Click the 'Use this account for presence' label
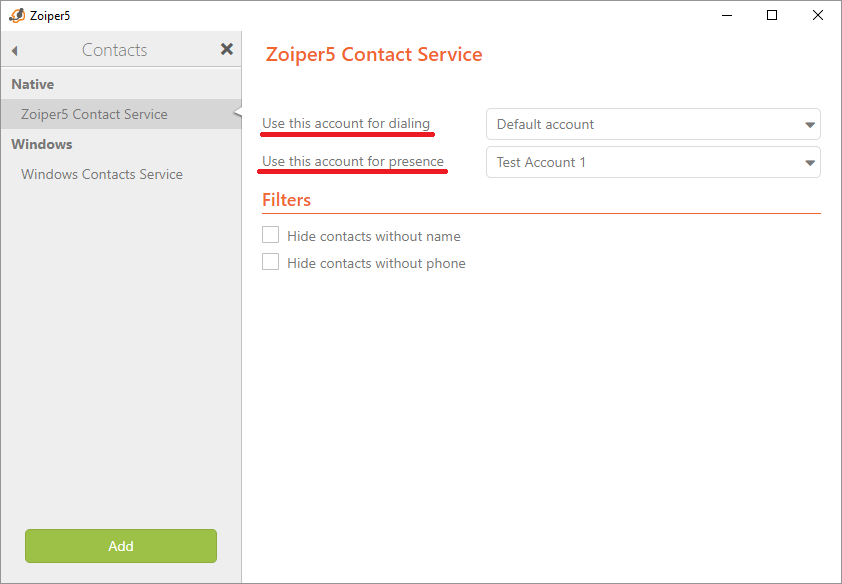 coord(353,161)
